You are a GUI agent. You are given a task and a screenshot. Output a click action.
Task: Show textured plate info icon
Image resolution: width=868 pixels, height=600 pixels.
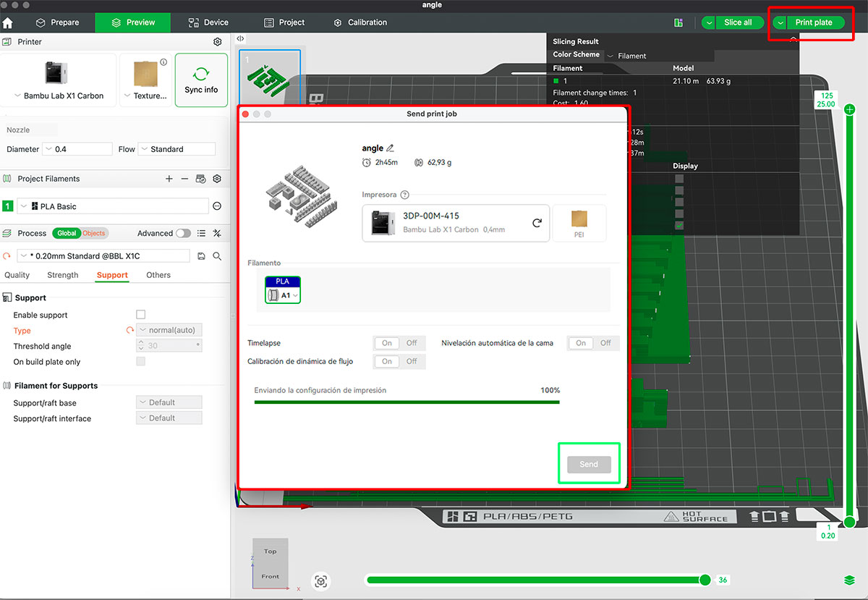163,62
